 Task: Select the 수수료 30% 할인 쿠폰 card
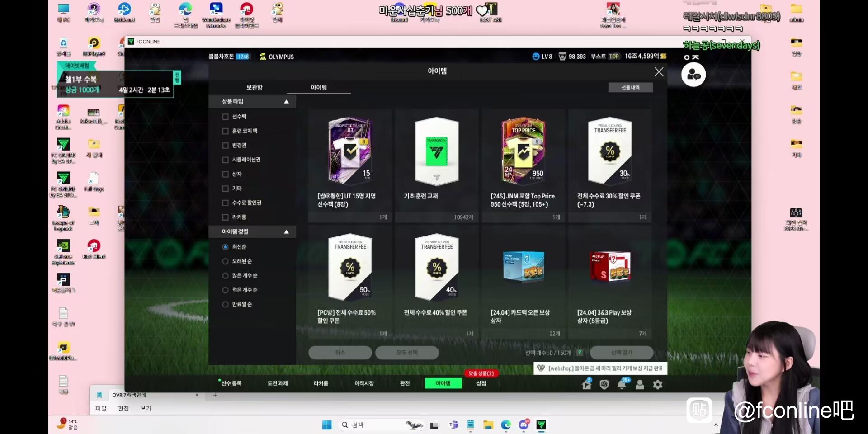[x=610, y=165]
